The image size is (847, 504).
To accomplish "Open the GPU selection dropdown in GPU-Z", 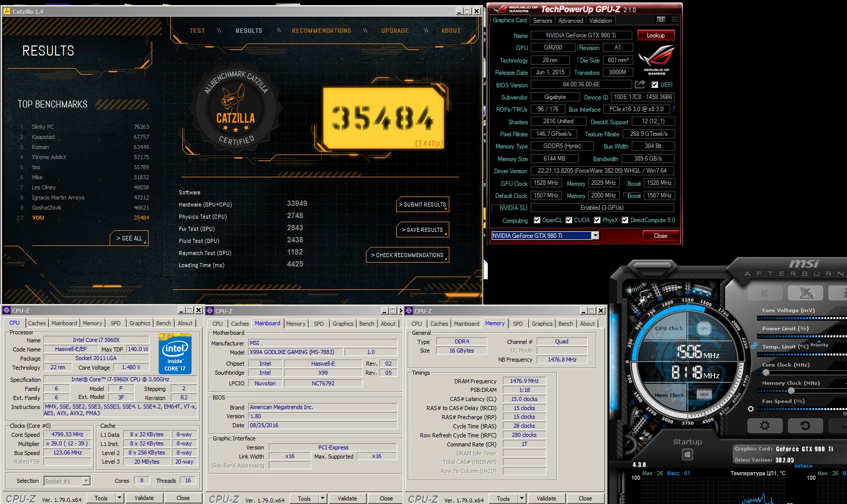I will tap(595, 235).
